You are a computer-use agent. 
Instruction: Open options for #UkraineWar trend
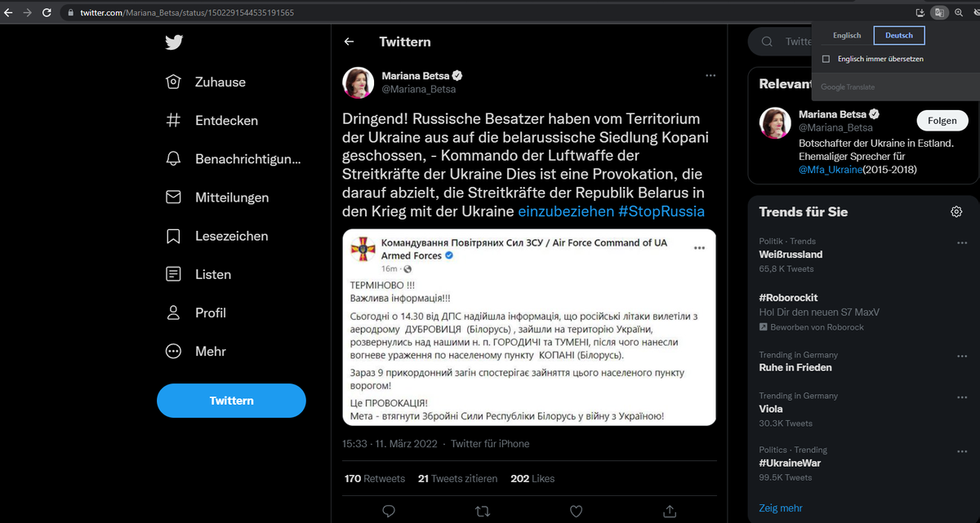click(x=961, y=450)
